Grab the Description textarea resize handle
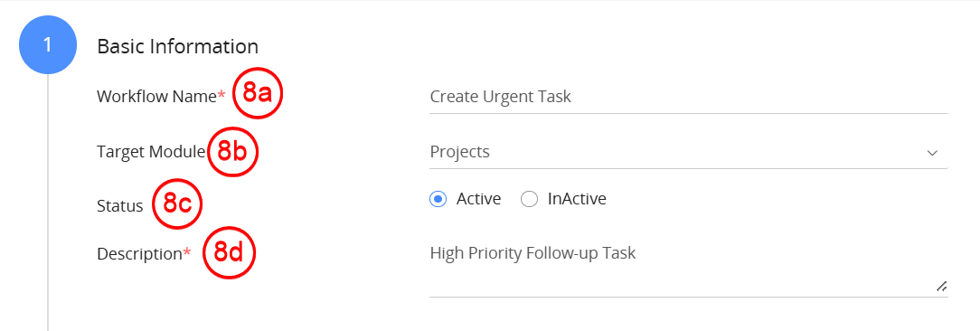This screenshot has height=331, width=980. click(x=940, y=286)
